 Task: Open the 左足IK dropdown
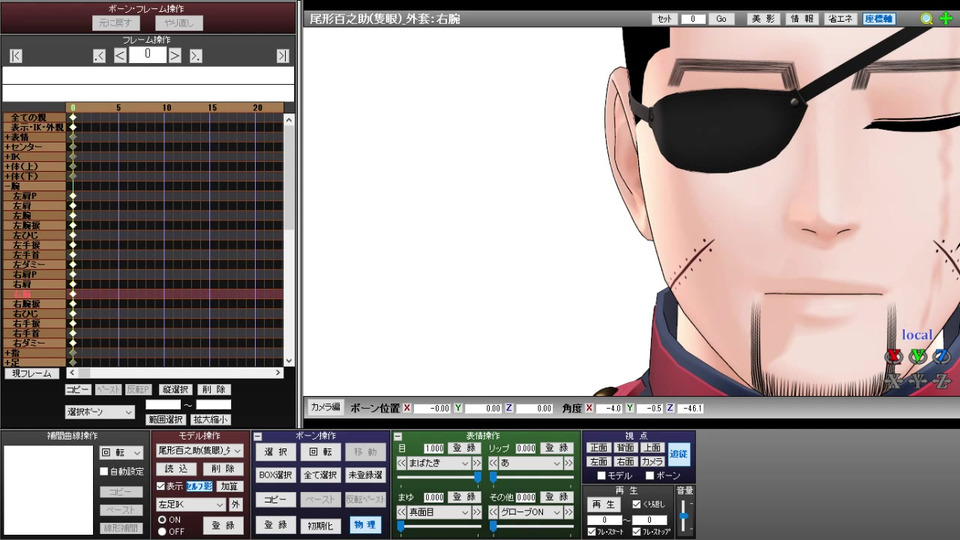coord(190,504)
